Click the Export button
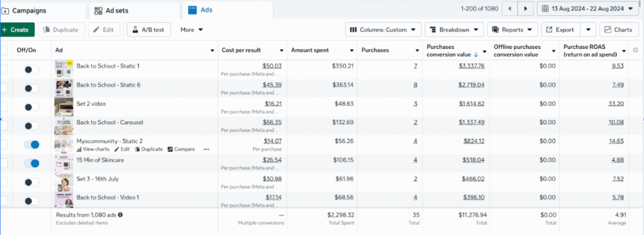 (560, 30)
